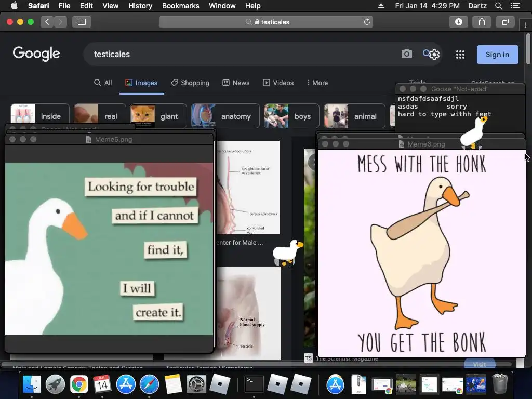This screenshot has width=532, height=399.
Task: Open Finder from the Dock
Action: tap(32, 384)
